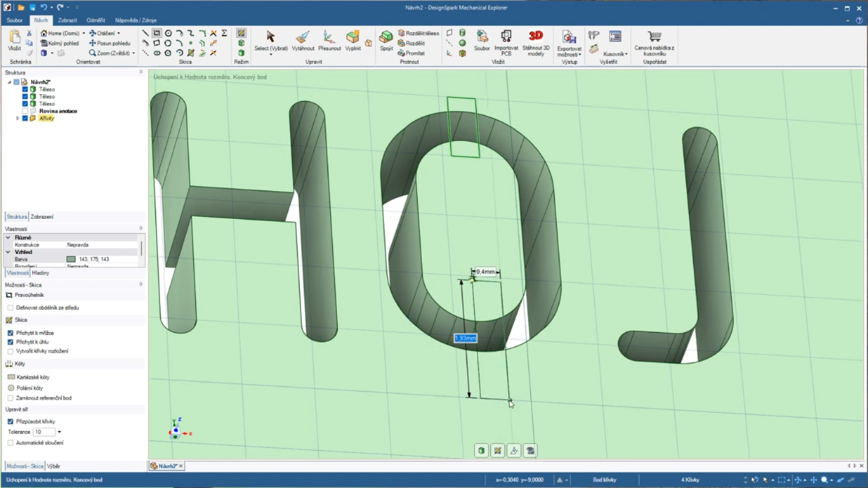
Task: Click the Save icon in quick access toolbar
Action: point(33,7)
